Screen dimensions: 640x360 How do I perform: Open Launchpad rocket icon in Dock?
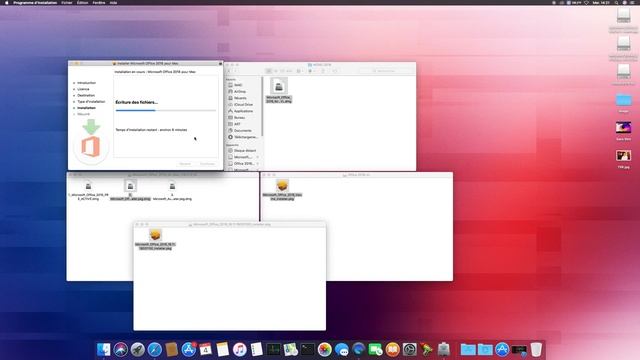pos(138,349)
